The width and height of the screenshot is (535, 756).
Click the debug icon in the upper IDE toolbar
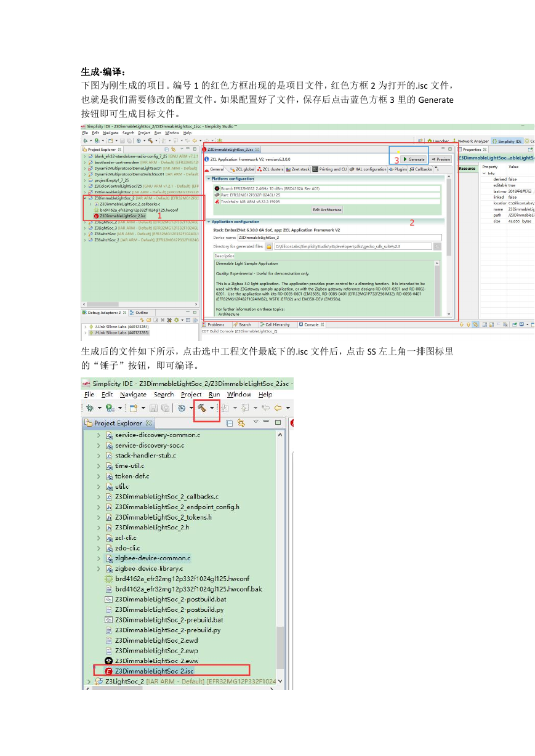(x=86, y=140)
